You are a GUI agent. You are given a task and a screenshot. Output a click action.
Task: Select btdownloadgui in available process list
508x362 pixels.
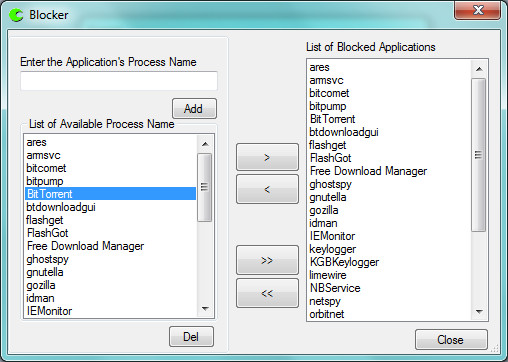click(x=110, y=207)
